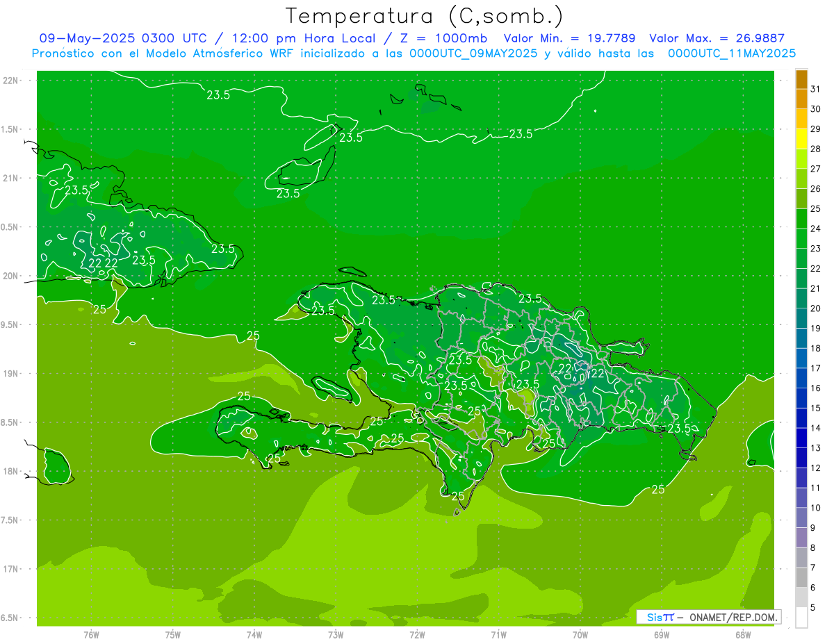
Task: Select the 'Z = 1000mb' level text
Action: (x=446, y=38)
